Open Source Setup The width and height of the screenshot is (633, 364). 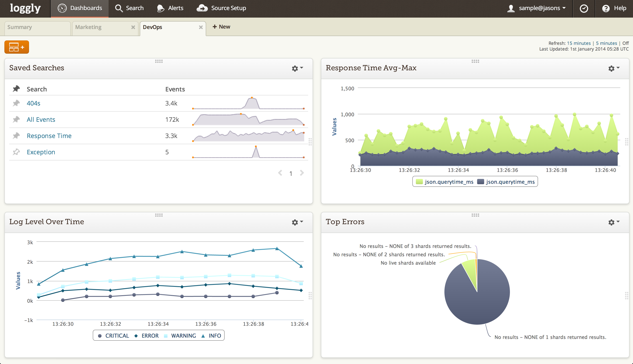[221, 8]
